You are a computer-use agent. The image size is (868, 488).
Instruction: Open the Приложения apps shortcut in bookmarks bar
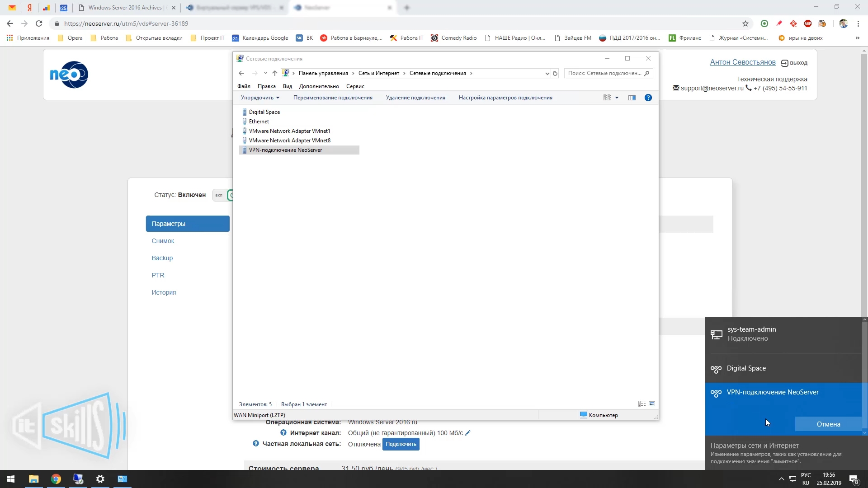tap(28, 38)
